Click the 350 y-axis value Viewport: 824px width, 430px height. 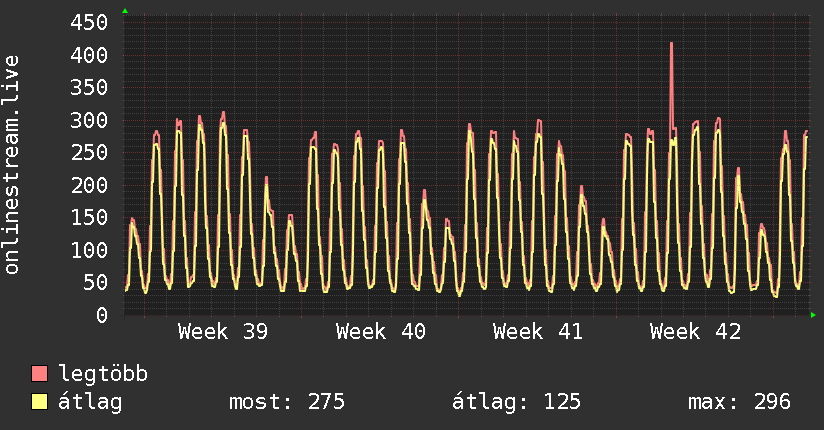point(89,87)
